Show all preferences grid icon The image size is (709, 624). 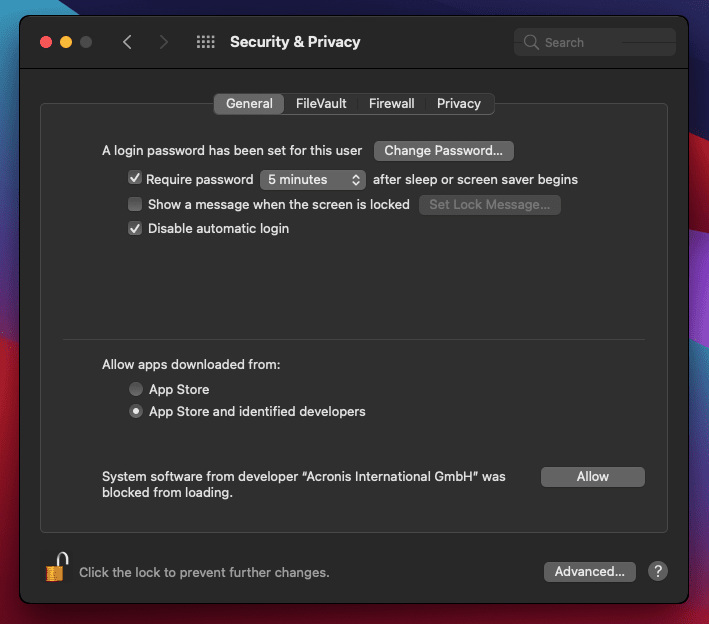(x=206, y=42)
